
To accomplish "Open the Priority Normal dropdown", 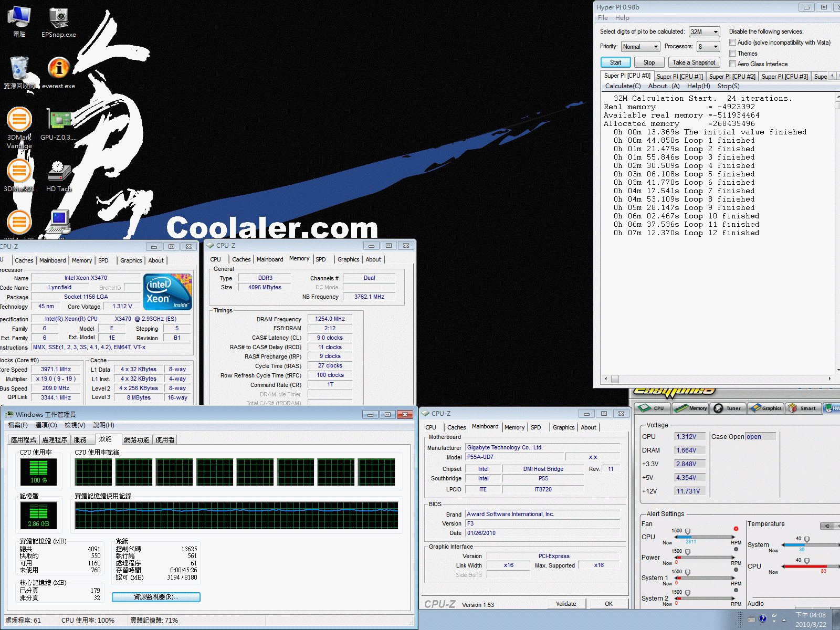I will click(x=640, y=47).
